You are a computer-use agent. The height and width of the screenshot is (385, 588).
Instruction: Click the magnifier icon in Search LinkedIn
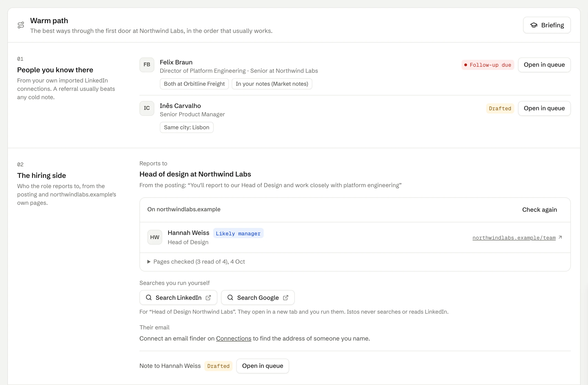coord(149,297)
